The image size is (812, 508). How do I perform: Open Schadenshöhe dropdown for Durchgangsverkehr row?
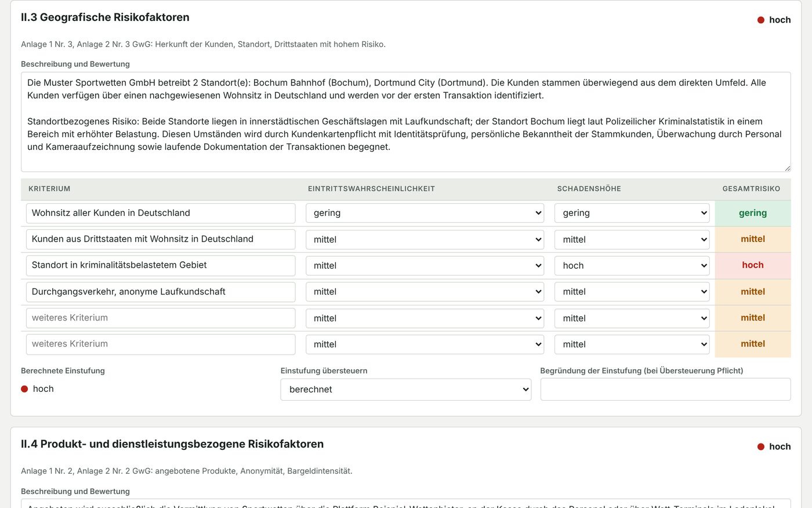point(632,291)
